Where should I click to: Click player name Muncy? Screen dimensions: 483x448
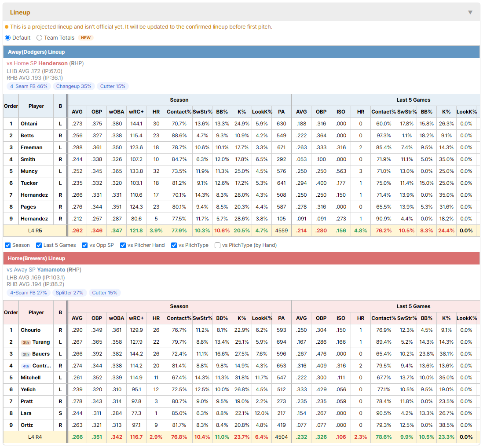[x=29, y=171]
